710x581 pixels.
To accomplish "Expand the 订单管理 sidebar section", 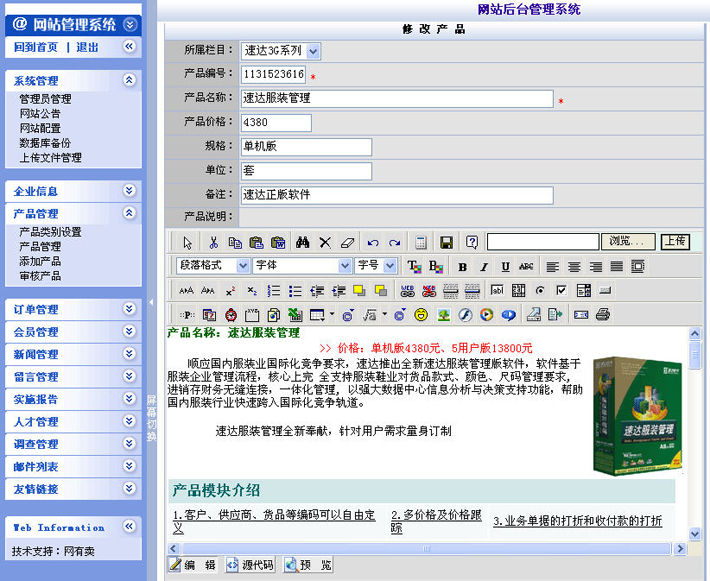I will click(x=129, y=310).
